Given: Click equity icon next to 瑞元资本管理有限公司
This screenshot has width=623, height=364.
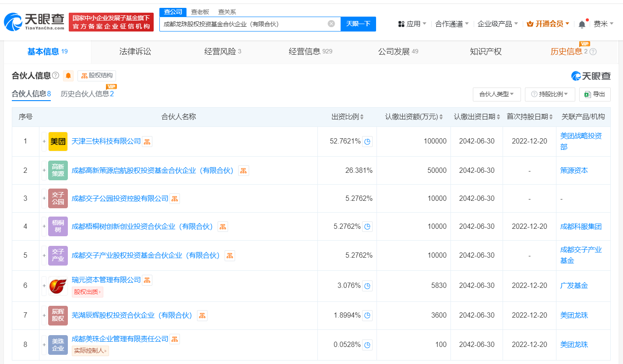Looking at the screenshot, I should pyautogui.click(x=147, y=280).
